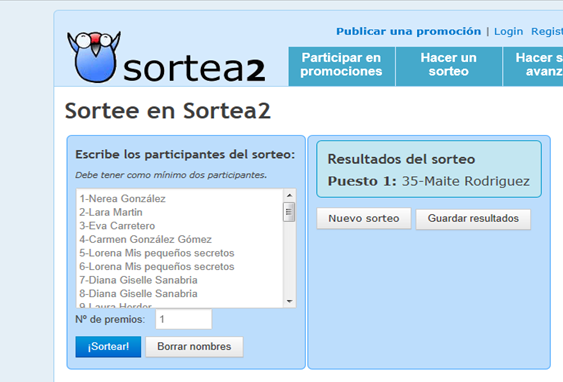Click the '3-Eva Carretero' line
The height and width of the screenshot is (382, 563).
point(117,226)
